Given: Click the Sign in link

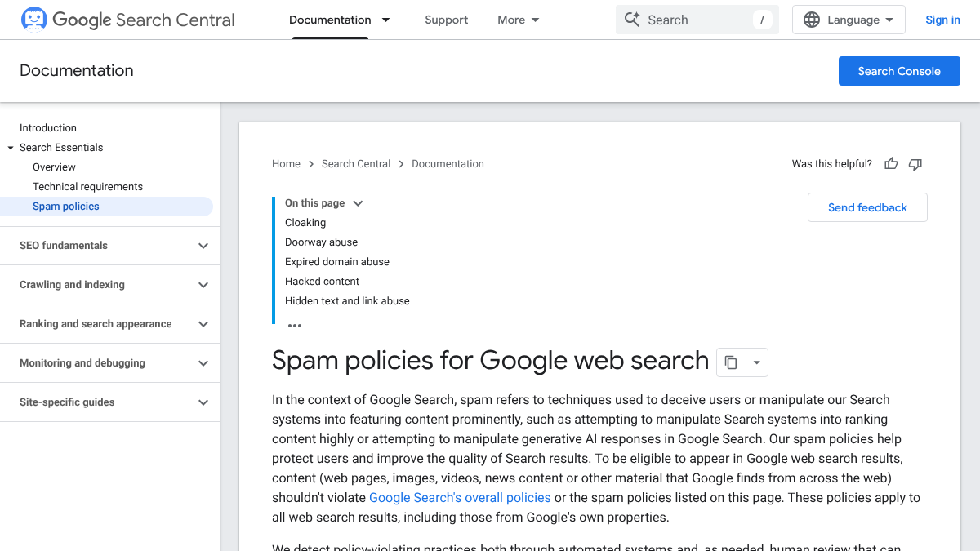Looking at the screenshot, I should [942, 20].
